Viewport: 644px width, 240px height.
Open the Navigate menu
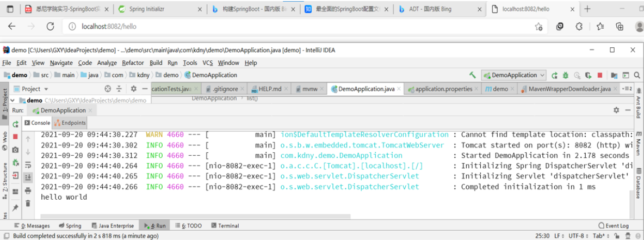tap(61, 63)
